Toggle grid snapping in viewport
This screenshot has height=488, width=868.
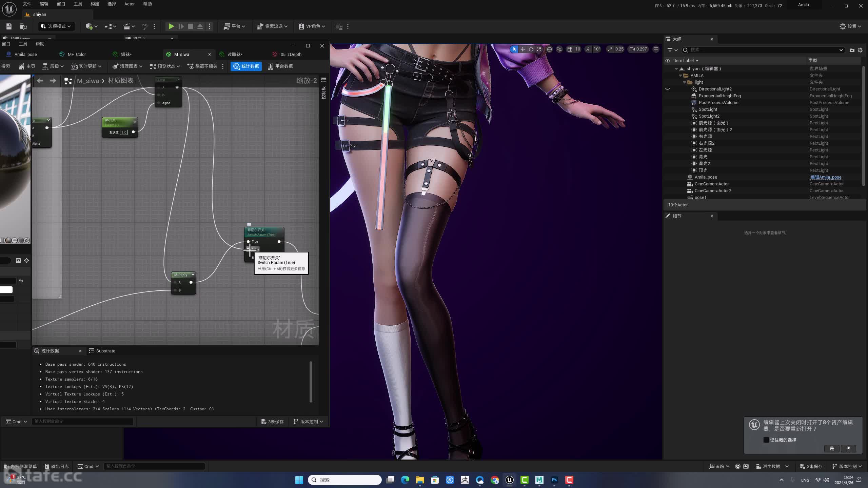pos(570,49)
